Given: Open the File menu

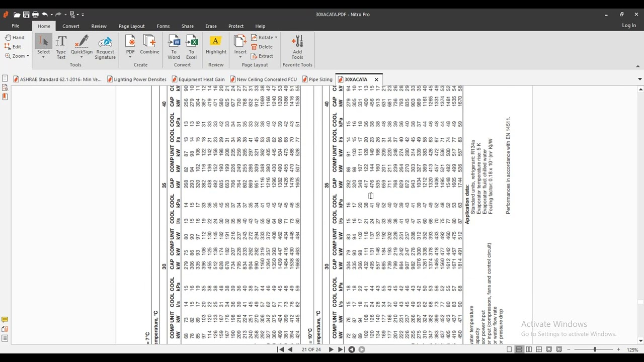Looking at the screenshot, I should tap(16, 26).
